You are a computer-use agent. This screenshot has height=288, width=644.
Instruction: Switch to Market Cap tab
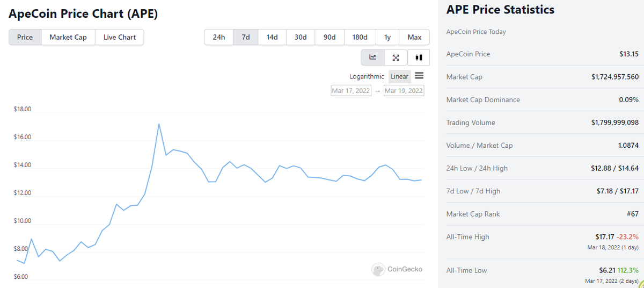pos(68,37)
